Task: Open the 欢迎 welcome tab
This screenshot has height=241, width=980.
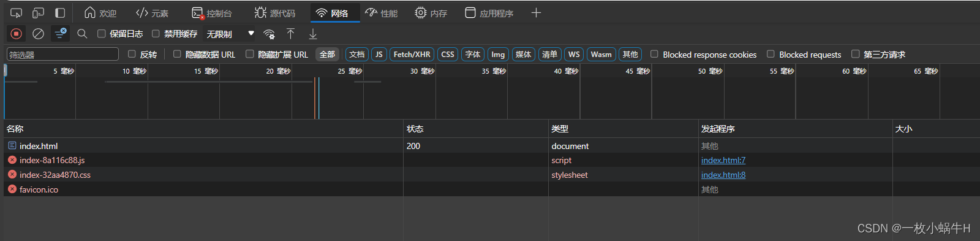Action: click(x=100, y=13)
